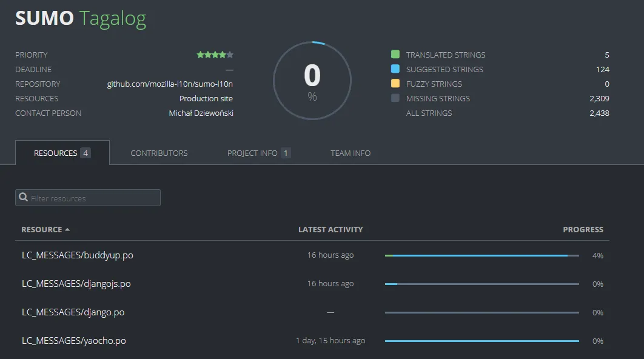Viewport: 644px width, 359px height.
Task: Open contact person Michał Dziewoński link
Action: (201, 113)
